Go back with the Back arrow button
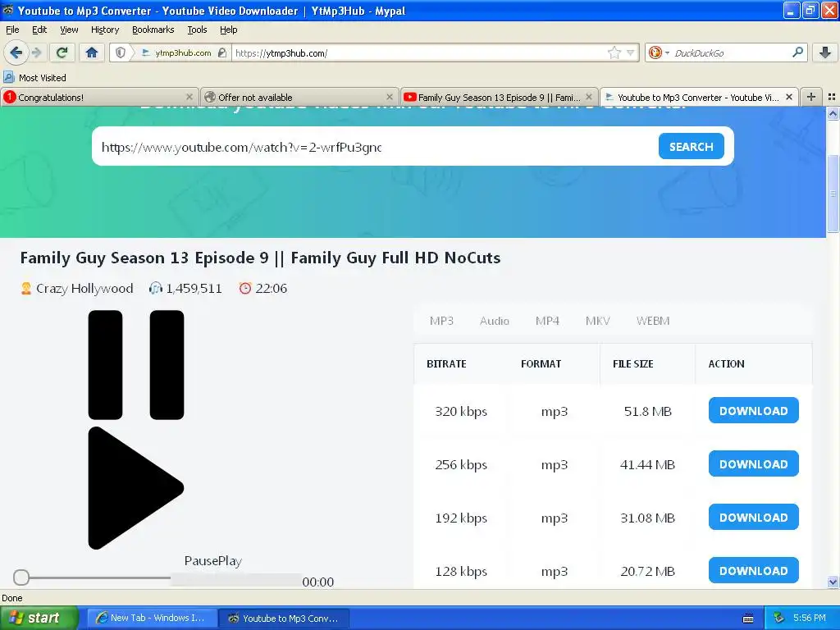Image resolution: width=840 pixels, height=630 pixels. pos(16,52)
